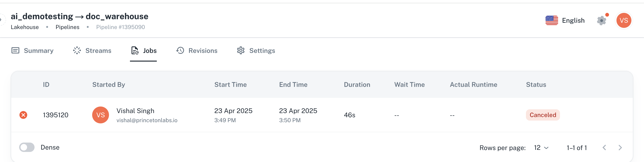Switch to the Revisions tab
644x162 pixels.
click(x=197, y=51)
